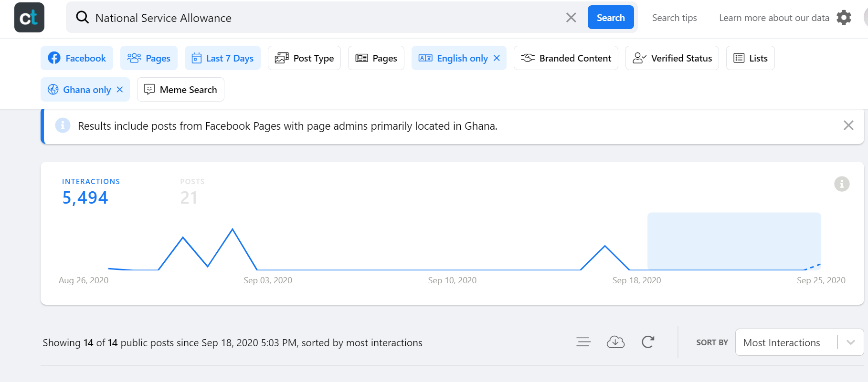Click the Meme Search speech icon
The width and height of the screenshot is (868, 382).
pos(149,89)
